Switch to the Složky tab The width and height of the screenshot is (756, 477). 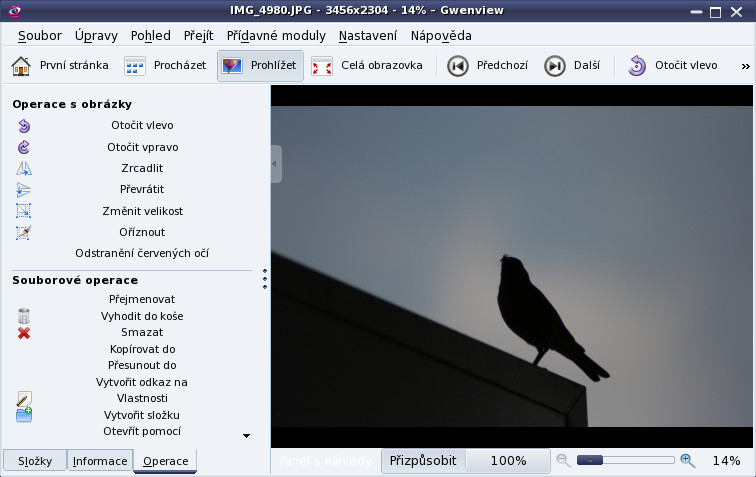(35, 461)
